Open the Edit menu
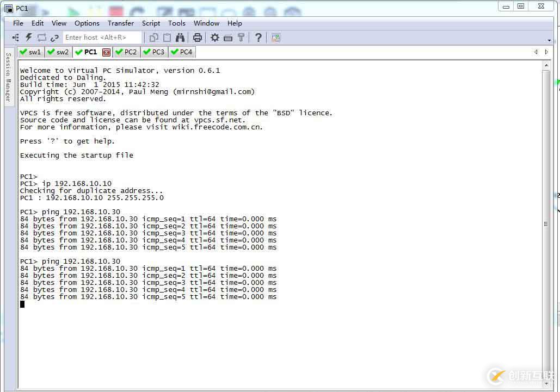 38,23
